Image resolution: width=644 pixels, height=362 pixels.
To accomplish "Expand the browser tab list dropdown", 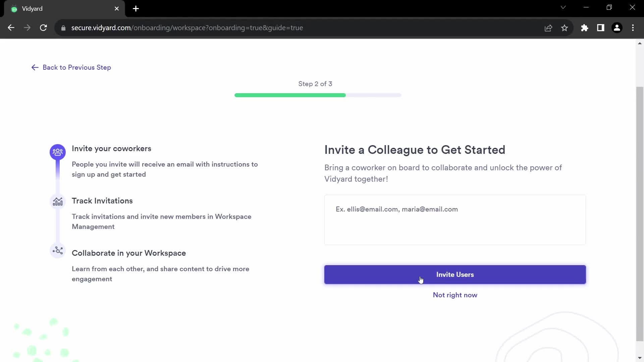I will [563, 7].
